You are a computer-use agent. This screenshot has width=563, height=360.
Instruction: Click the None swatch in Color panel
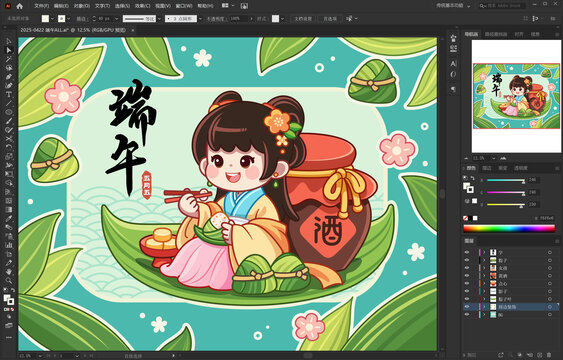point(465,218)
